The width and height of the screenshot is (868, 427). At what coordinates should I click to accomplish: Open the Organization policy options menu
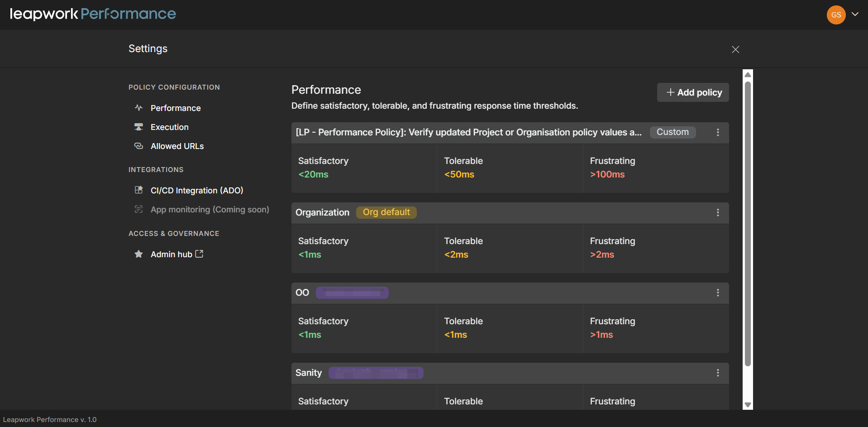pyautogui.click(x=718, y=212)
